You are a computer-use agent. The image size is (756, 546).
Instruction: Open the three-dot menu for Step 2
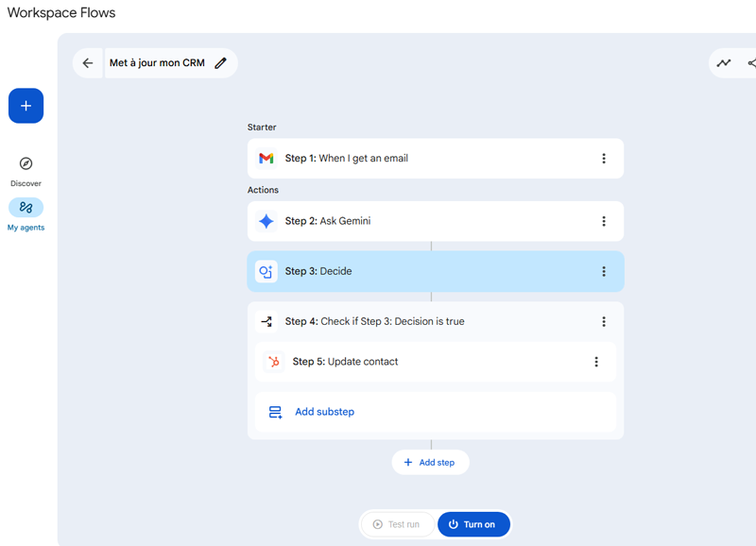[x=604, y=221]
